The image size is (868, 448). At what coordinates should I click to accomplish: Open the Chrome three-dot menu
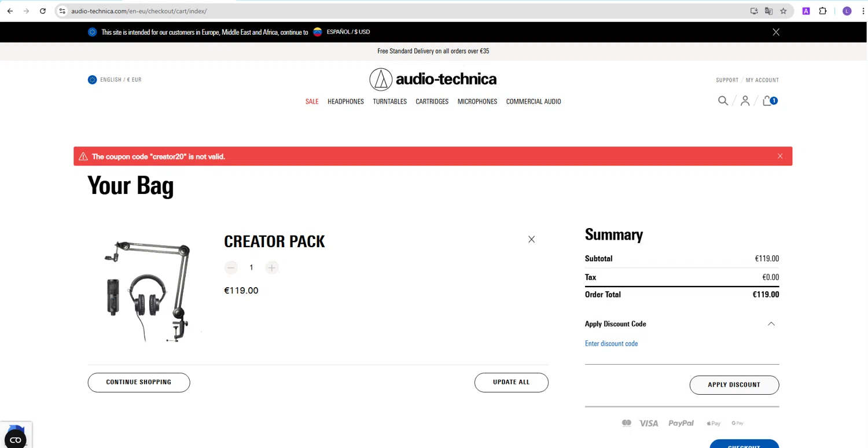point(863,11)
